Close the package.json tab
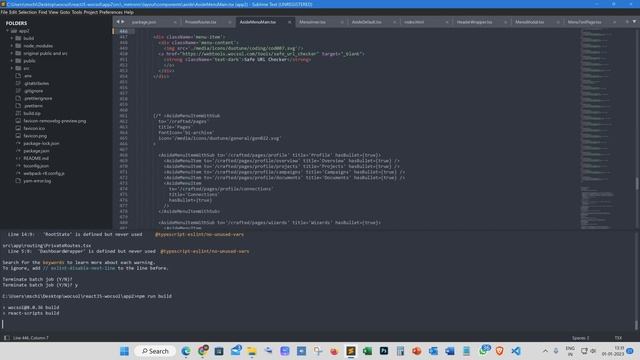The width and height of the screenshot is (640, 360). coord(175,22)
